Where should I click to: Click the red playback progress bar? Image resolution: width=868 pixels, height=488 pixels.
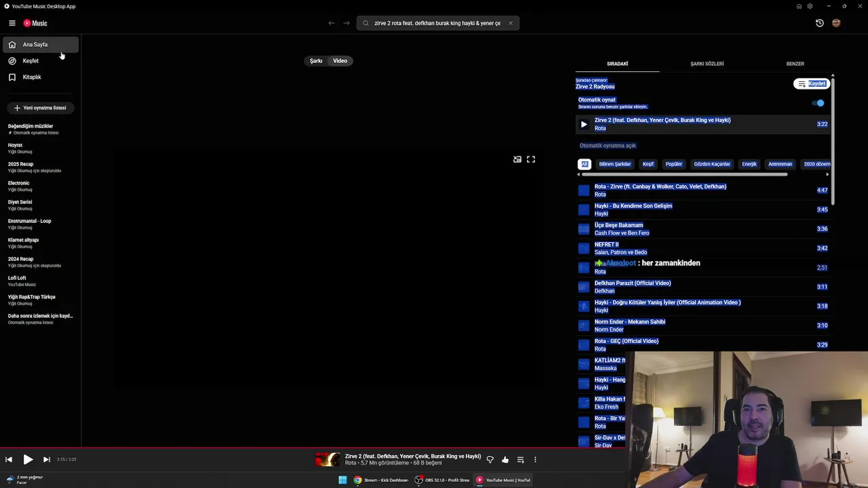(434, 448)
